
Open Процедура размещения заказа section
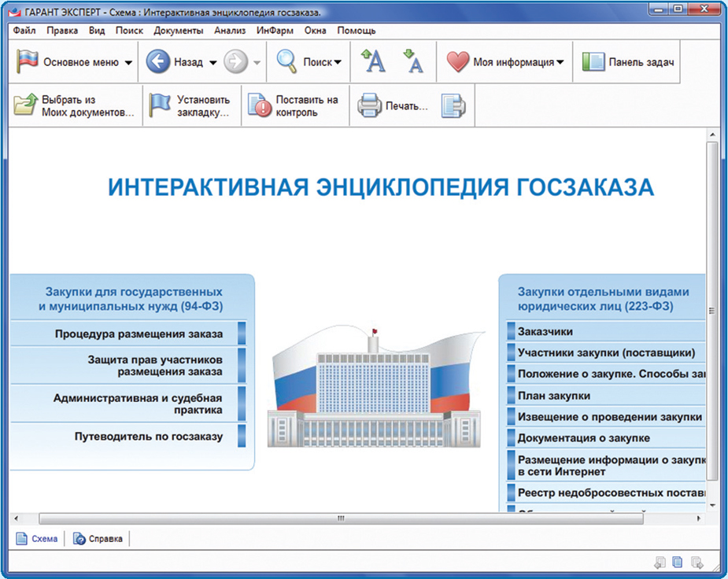pos(139,334)
